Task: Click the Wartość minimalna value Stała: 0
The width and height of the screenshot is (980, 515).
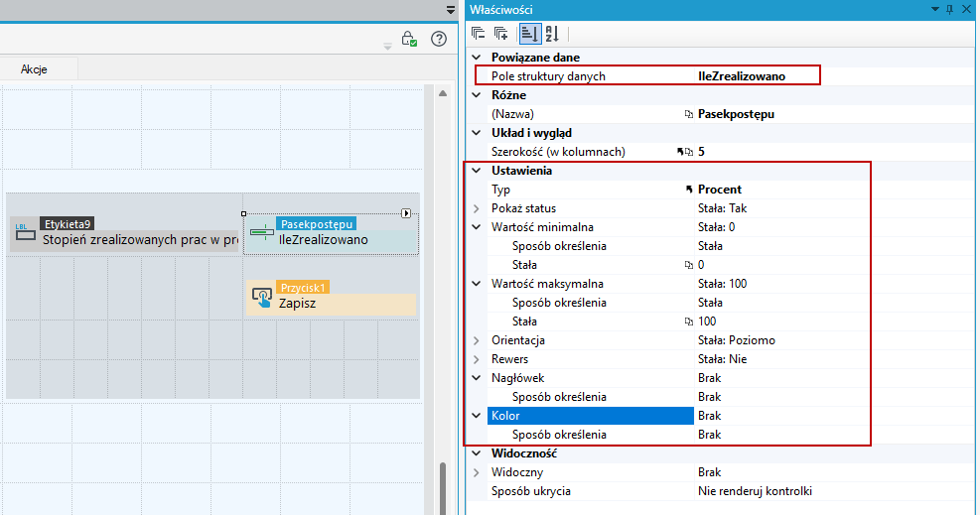Action: 716,227
